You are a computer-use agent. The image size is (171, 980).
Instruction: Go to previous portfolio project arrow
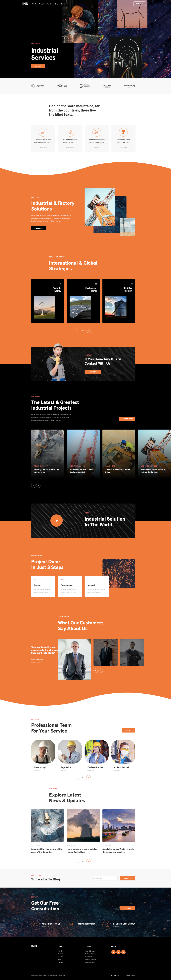coord(33,486)
